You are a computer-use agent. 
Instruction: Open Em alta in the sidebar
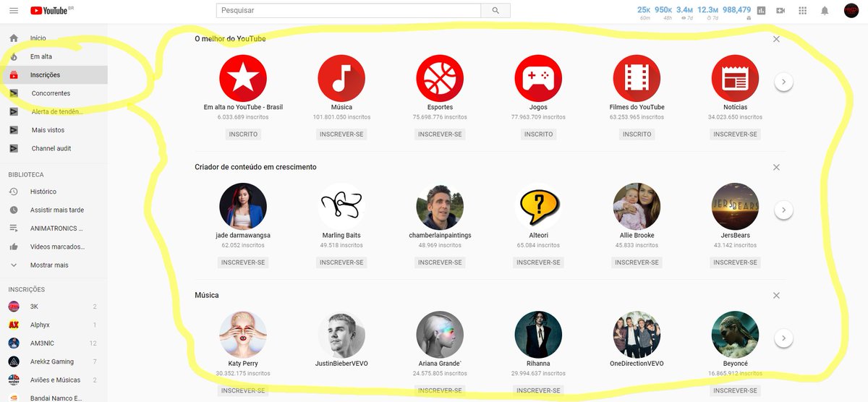[x=54, y=56]
